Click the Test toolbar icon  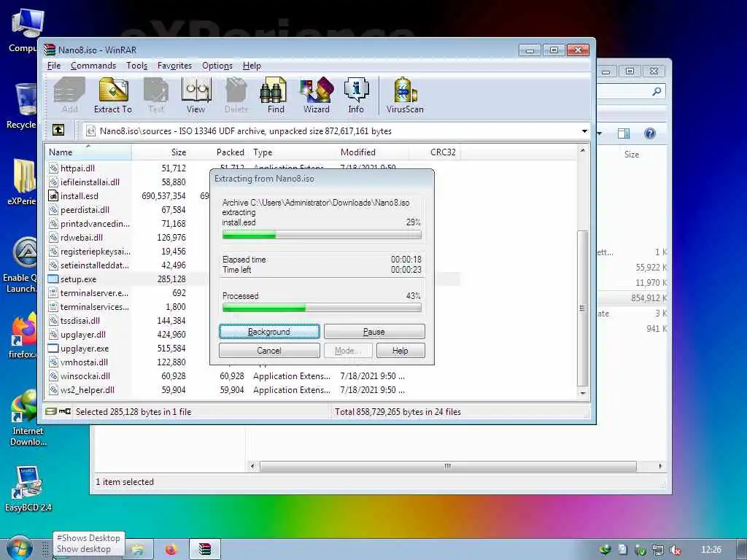tap(156, 96)
